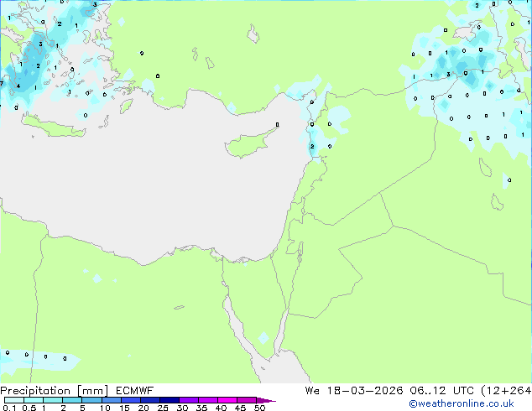Click the 25–30 mm navy legend swatch

tap(169, 400)
